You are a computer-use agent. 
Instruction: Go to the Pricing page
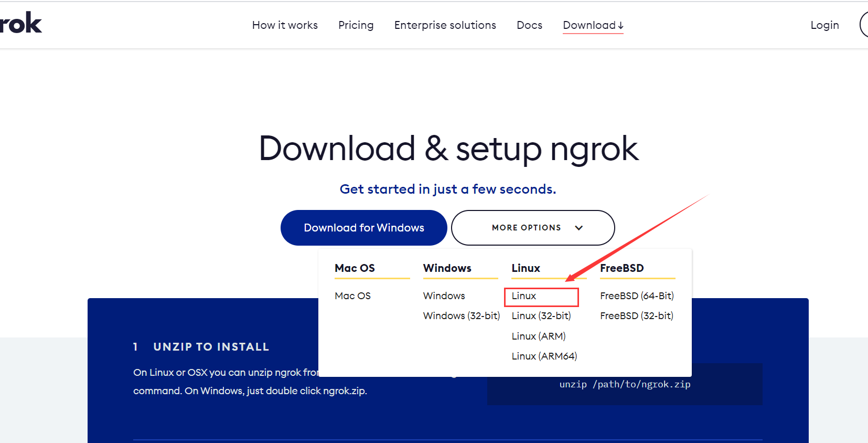coord(356,25)
